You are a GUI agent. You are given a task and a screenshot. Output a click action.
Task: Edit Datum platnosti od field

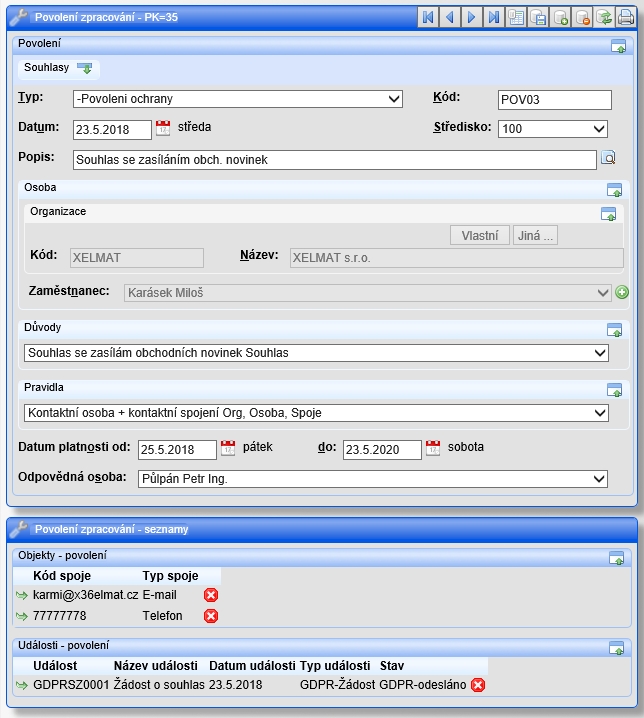(177, 450)
